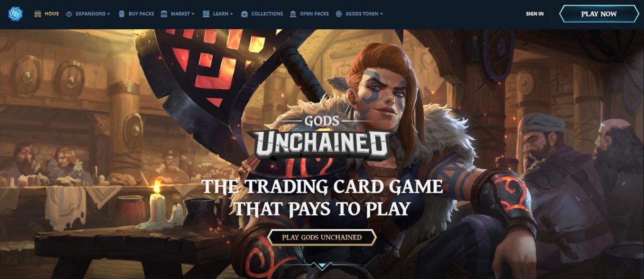
Task: Click the $GODS Token coin icon
Action: (339, 14)
